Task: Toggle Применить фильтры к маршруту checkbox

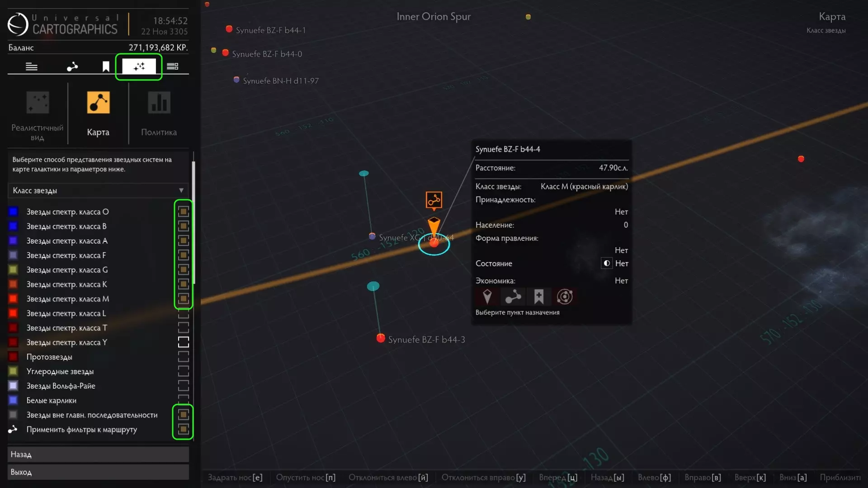Action: (183, 429)
